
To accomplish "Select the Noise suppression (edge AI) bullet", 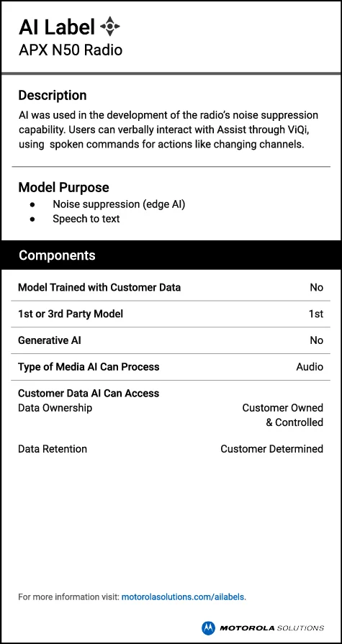I will coord(119,204).
